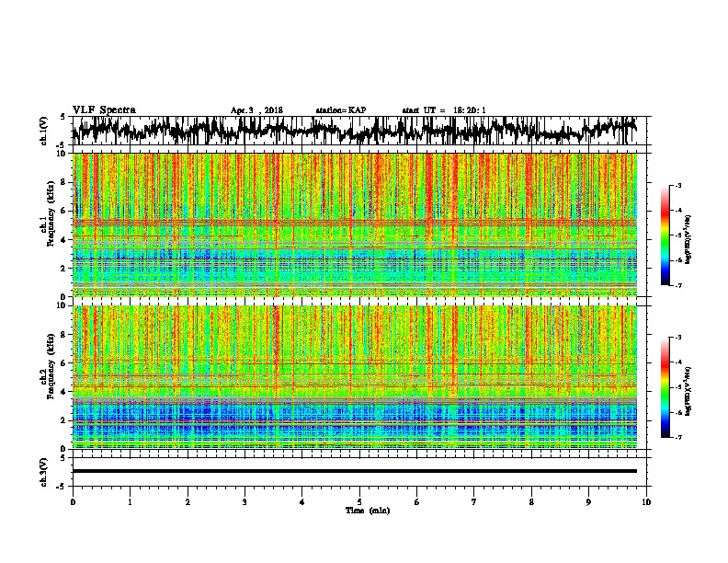Image resolution: width=728 pixels, height=563 pixels.
Task: Click the ch.1 color scale bar
Action: (x=665, y=236)
